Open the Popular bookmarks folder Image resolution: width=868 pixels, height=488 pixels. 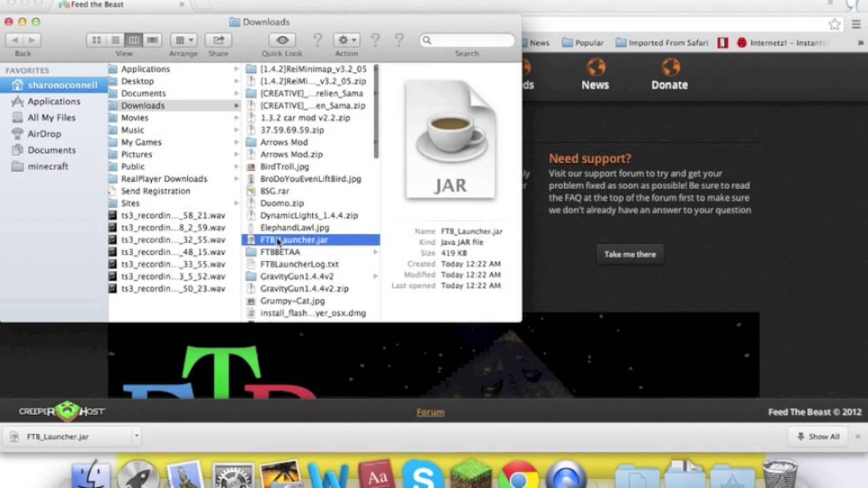[583, 43]
